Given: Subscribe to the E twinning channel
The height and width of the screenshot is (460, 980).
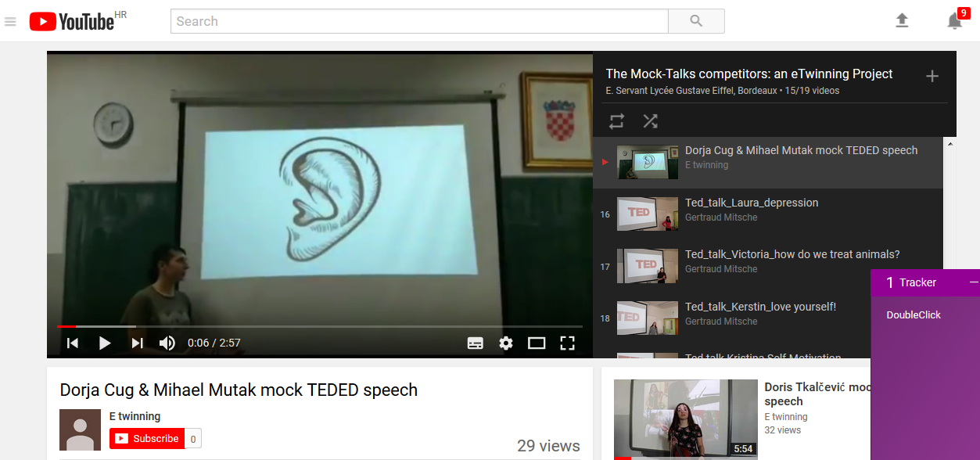Looking at the screenshot, I should pyautogui.click(x=147, y=439).
